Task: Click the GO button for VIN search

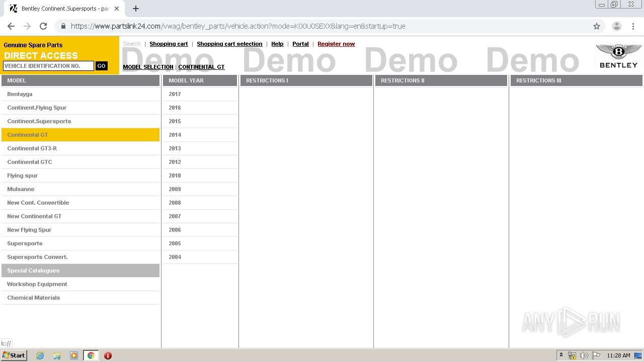Action: pos(101,66)
